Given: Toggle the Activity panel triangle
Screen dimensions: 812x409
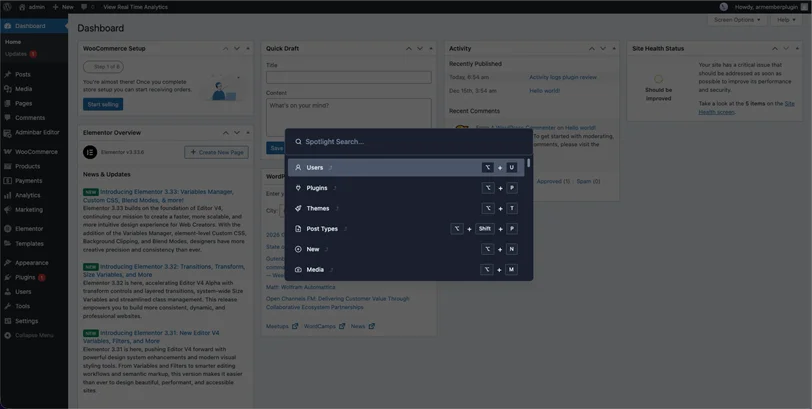Looking at the screenshot, I should 614,48.
